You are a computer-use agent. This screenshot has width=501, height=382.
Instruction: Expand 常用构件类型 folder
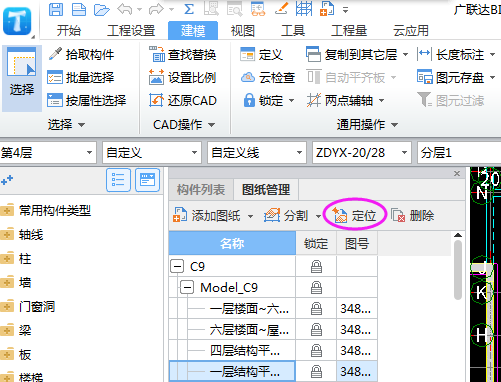(x=7, y=211)
